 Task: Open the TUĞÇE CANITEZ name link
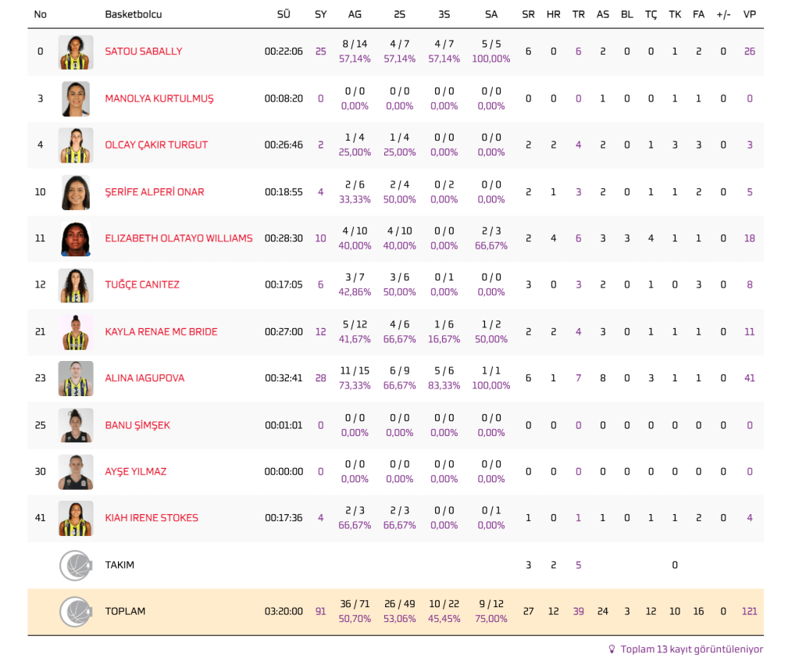[x=142, y=285]
